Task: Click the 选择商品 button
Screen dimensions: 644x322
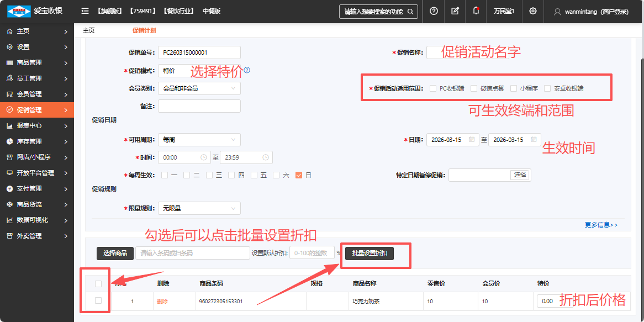Action: click(115, 253)
